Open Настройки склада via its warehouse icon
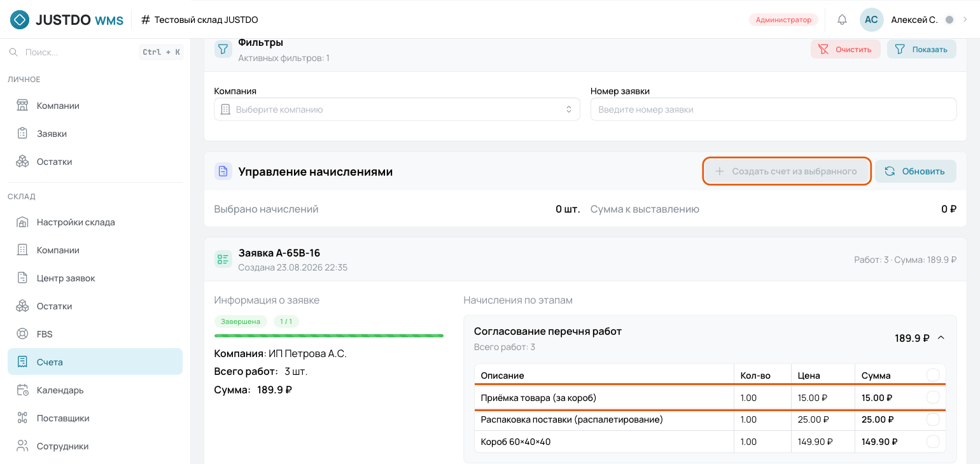The image size is (980, 464). click(22, 222)
